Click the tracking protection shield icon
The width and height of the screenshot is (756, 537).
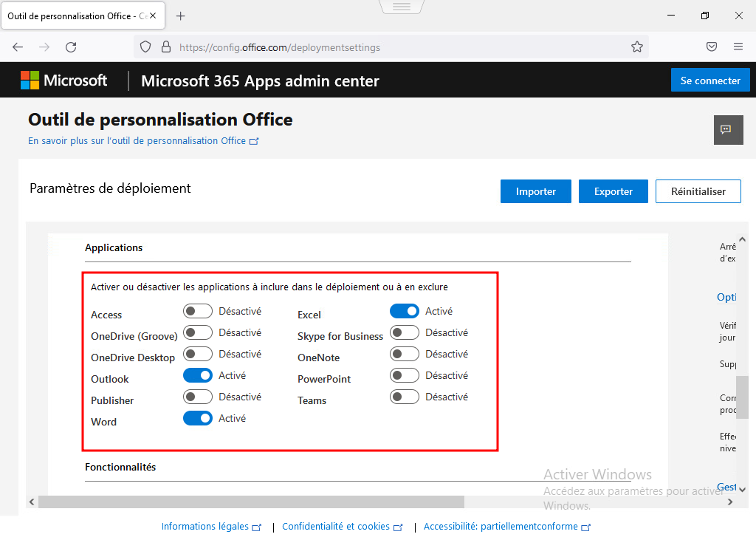pos(146,47)
